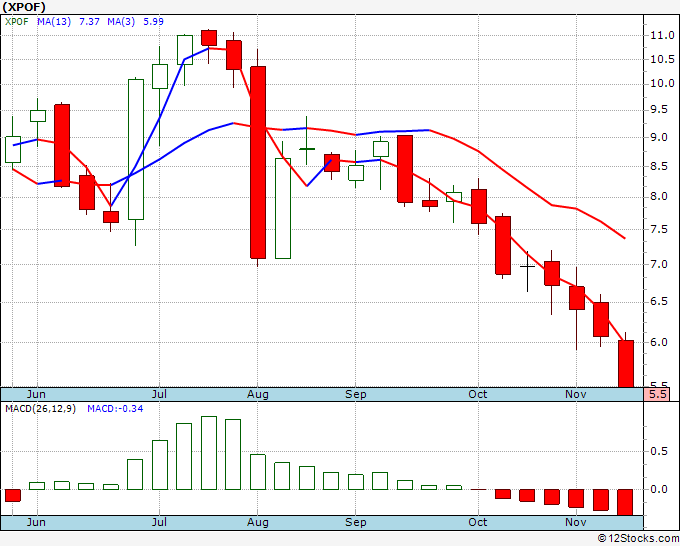Click Jun on the MACD time axis
Screen dimensions: 680x546
click(36, 522)
